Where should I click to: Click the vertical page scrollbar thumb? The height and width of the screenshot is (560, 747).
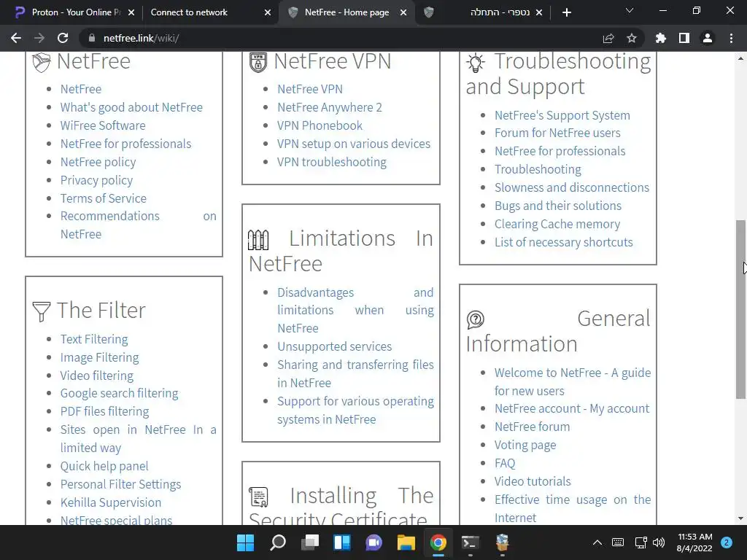pos(740,309)
